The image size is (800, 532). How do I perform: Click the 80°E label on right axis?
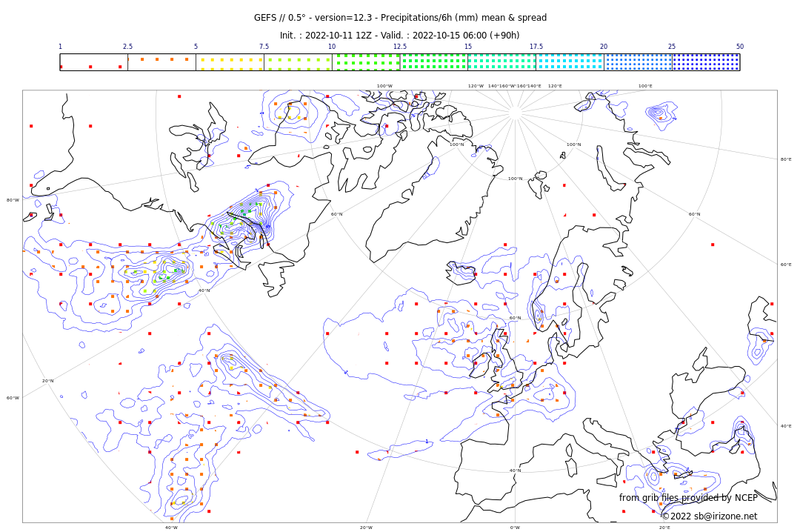786,159
